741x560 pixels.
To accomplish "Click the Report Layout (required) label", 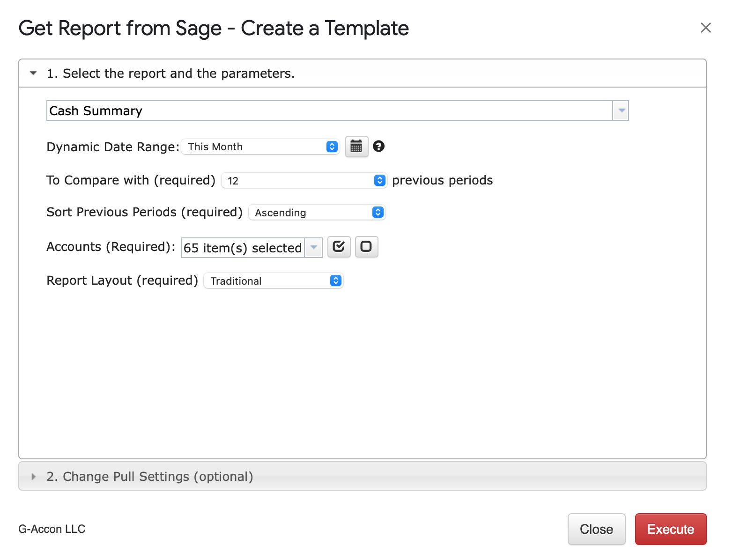I will click(x=122, y=280).
